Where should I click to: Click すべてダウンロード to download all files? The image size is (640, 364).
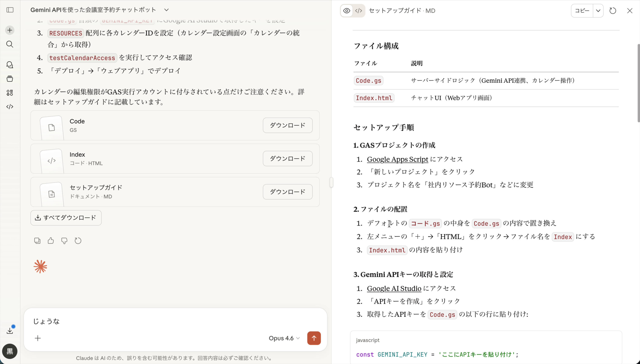click(66, 218)
